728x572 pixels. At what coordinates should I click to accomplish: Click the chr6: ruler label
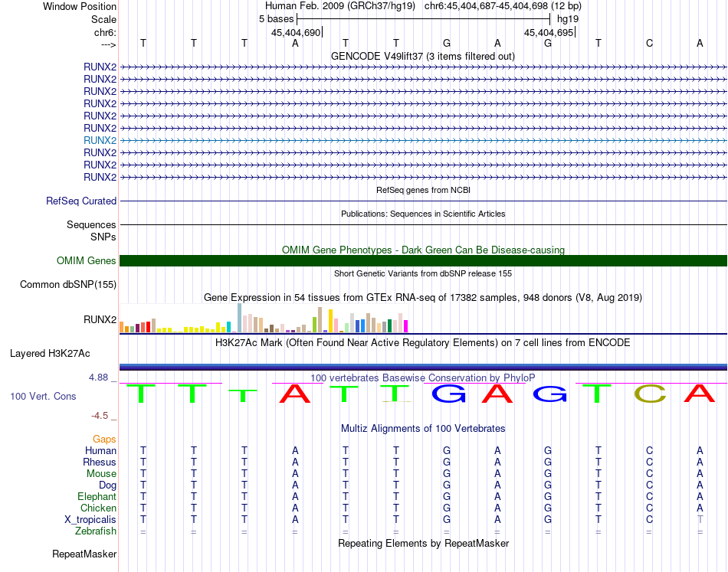click(x=105, y=32)
